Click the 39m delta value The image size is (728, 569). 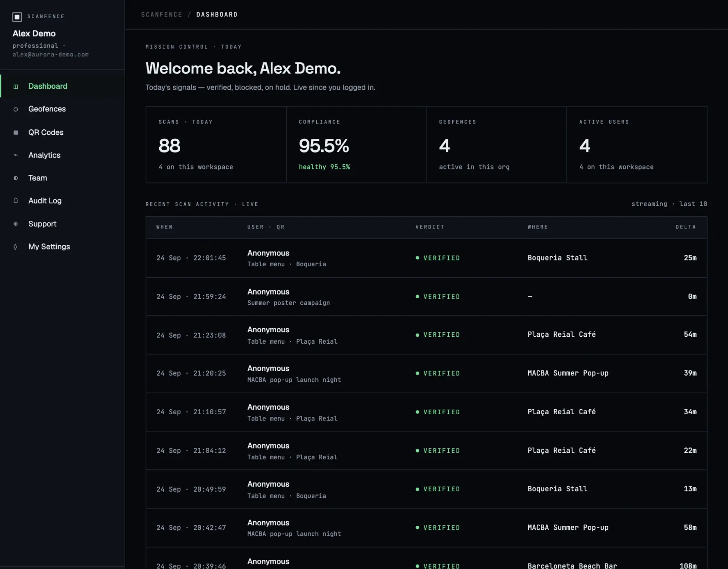690,373
